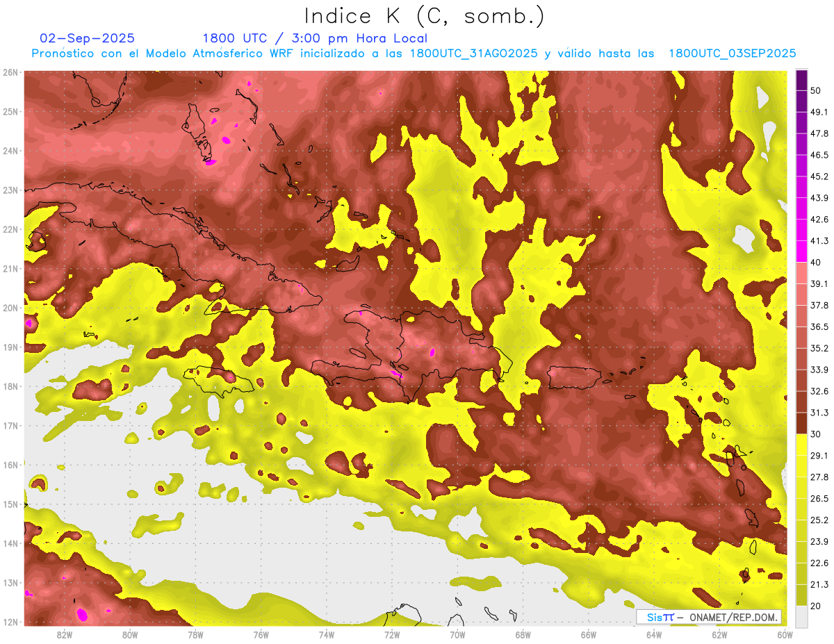Click the '43.9' colorbar label
Image resolution: width=834 pixels, height=644 pixels.
(x=819, y=198)
